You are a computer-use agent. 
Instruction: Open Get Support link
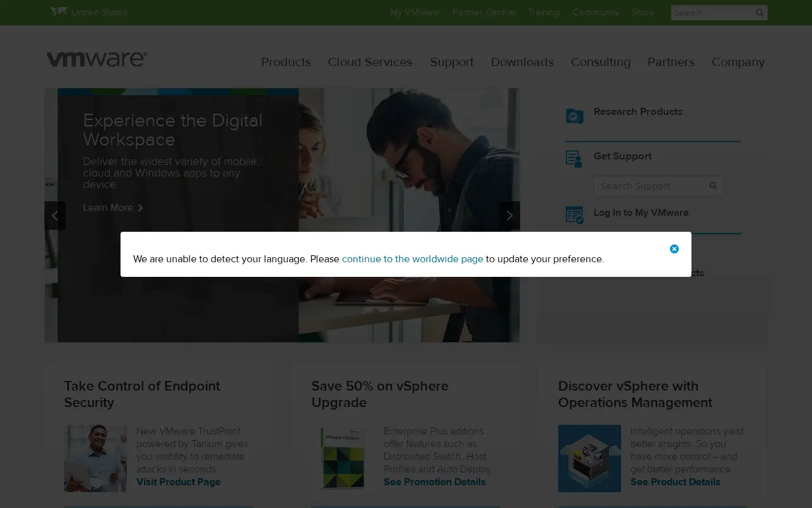point(622,156)
